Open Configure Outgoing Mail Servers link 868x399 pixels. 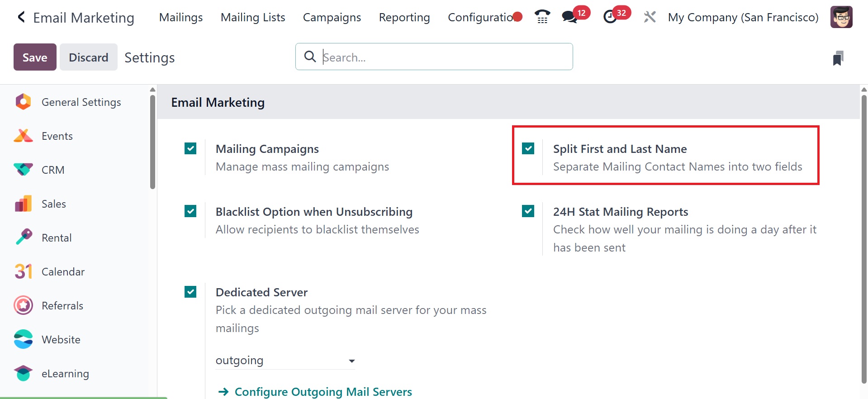pyautogui.click(x=323, y=391)
